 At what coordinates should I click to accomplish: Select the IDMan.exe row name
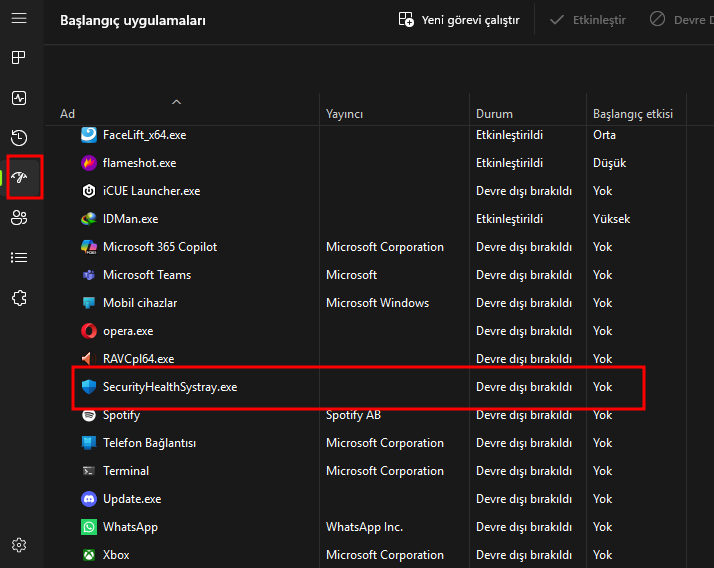(131, 219)
